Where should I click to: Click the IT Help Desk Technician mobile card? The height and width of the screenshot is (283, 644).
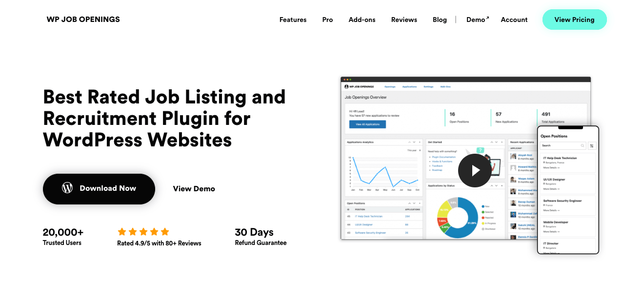(568, 163)
